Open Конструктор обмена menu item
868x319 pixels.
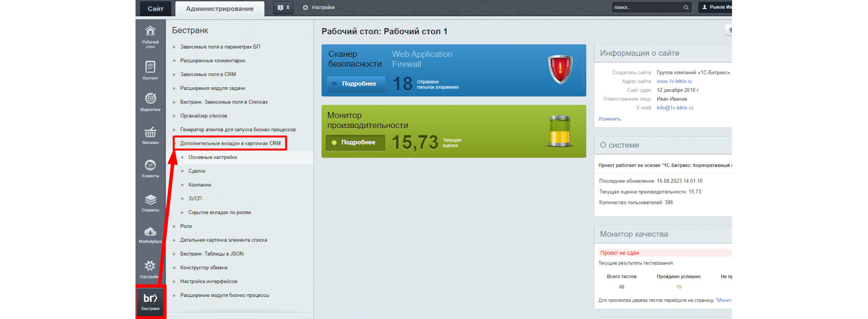coord(203,268)
